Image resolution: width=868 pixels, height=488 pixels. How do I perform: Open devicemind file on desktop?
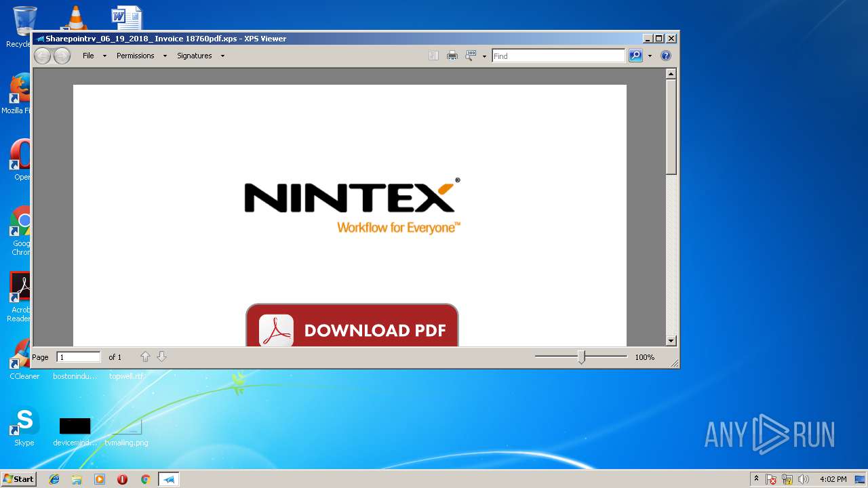click(75, 432)
